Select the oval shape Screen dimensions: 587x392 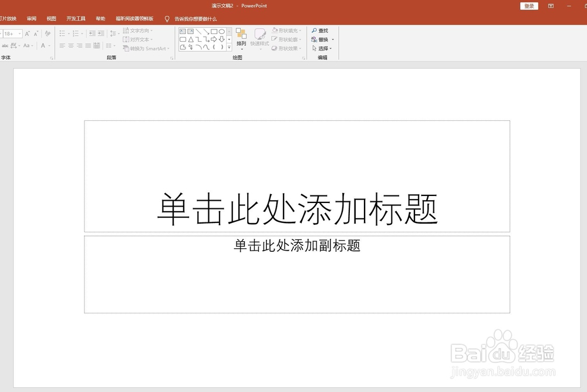click(222, 32)
